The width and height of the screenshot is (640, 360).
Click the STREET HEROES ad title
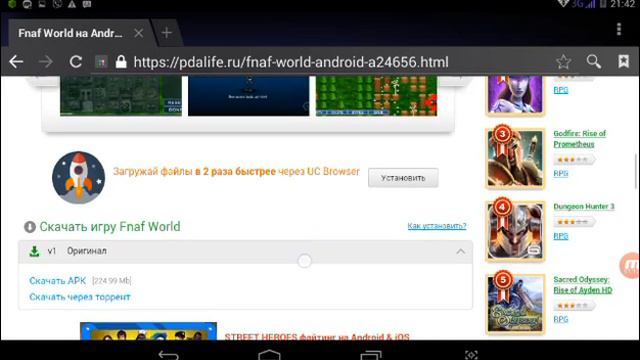click(317, 337)
